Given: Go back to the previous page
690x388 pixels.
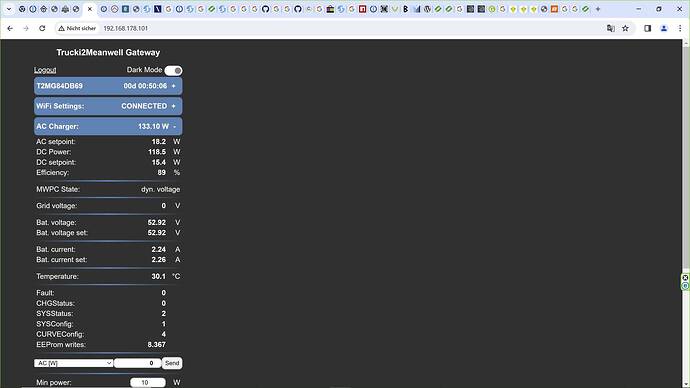Looking at the screenshot, I should pyautogui.click(x=10, y=28).
